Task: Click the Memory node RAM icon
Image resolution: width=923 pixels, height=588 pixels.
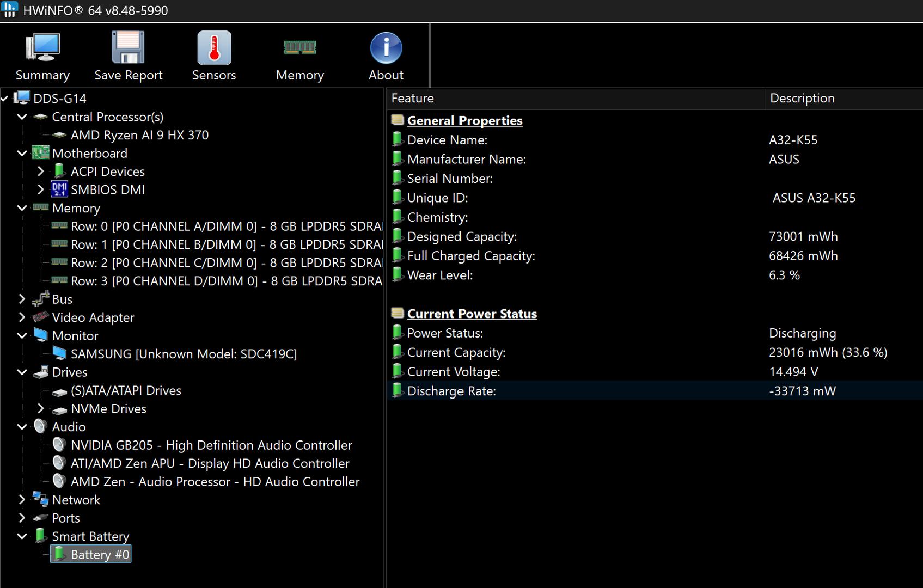Action: (40, 207)
